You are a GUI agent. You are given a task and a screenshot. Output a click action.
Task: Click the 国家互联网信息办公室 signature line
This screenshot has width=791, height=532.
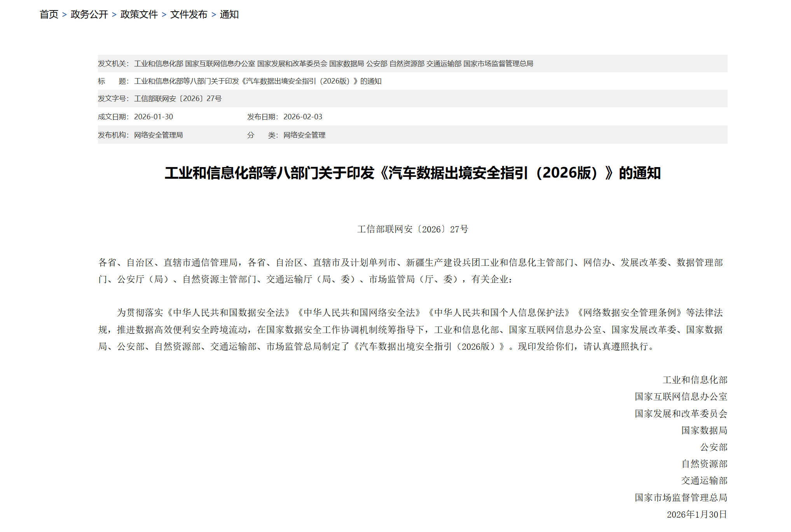point(681,396)
